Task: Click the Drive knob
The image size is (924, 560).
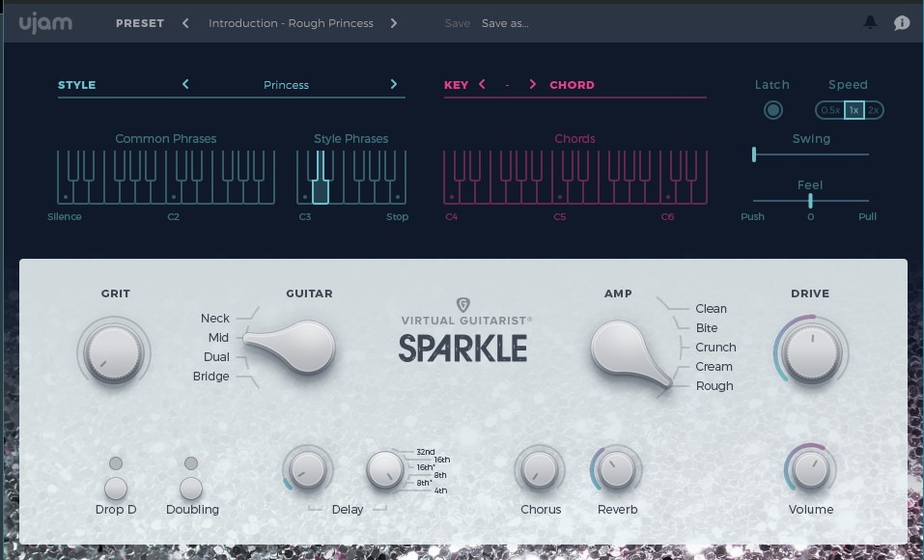Action: [x=811, y=352]
